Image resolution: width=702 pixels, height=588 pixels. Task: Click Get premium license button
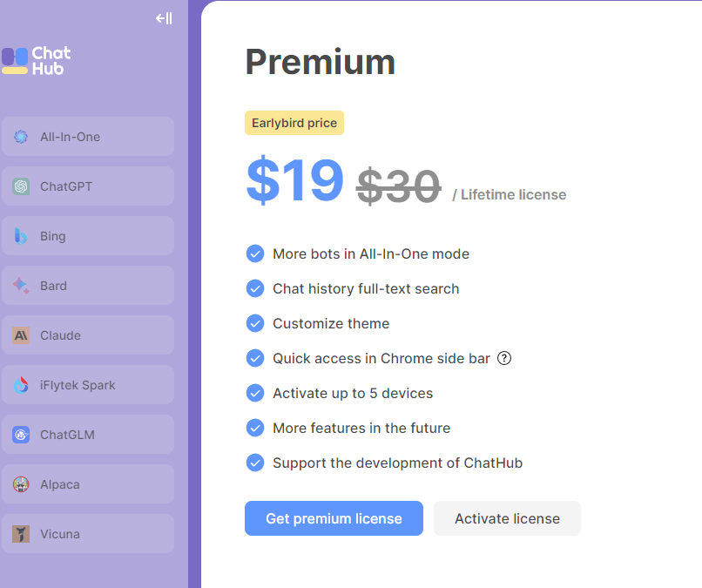pos(334,518)
